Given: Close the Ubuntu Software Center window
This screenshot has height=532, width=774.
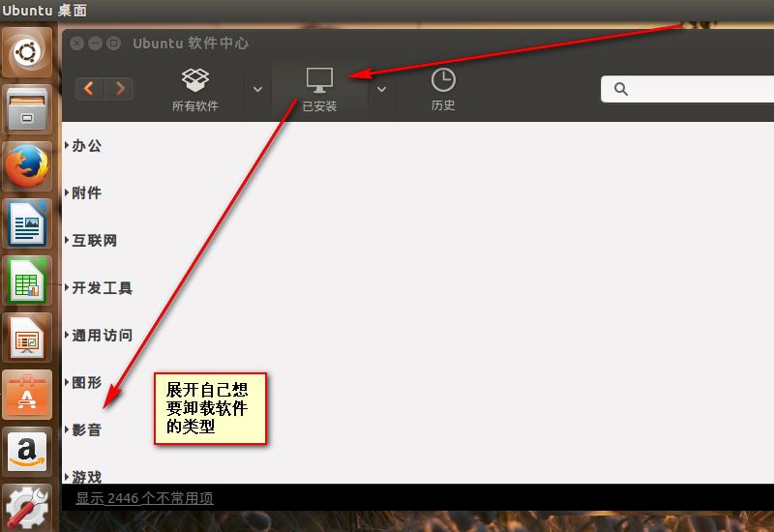Looking at the screenshot, I should tap(77, 44).
